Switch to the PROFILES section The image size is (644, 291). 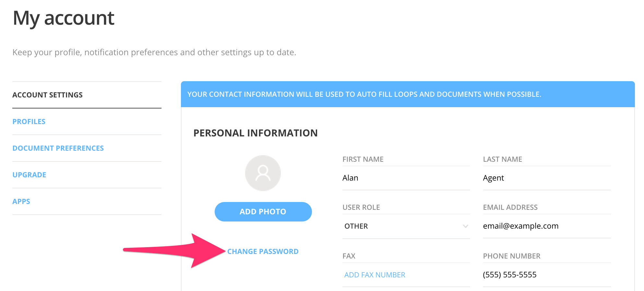pyautogui.click(x=29, y=121)
